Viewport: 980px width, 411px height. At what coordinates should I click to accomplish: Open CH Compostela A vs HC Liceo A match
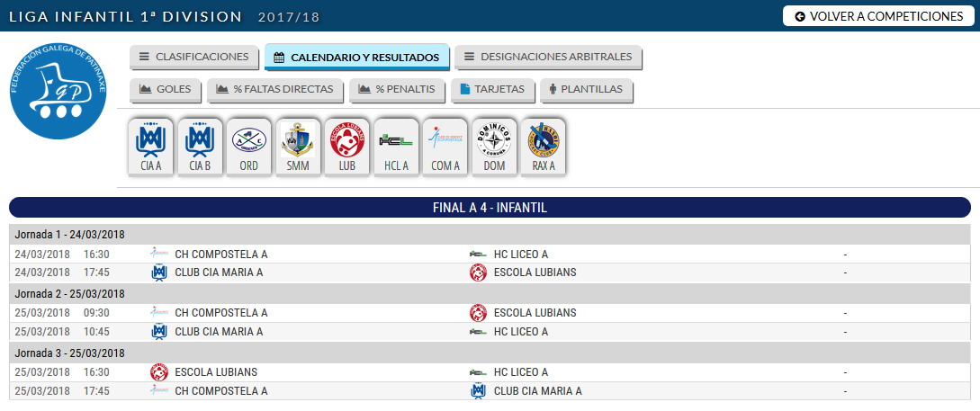(490, 255)
